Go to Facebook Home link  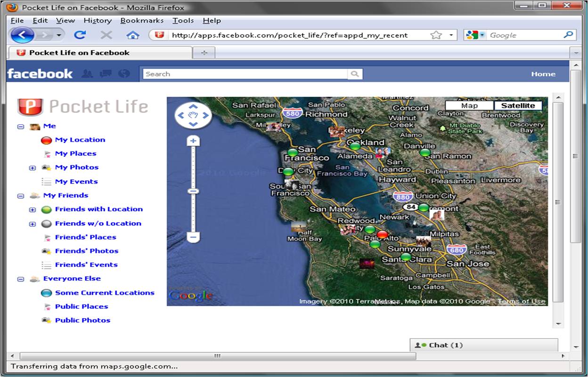coord(543,74)
